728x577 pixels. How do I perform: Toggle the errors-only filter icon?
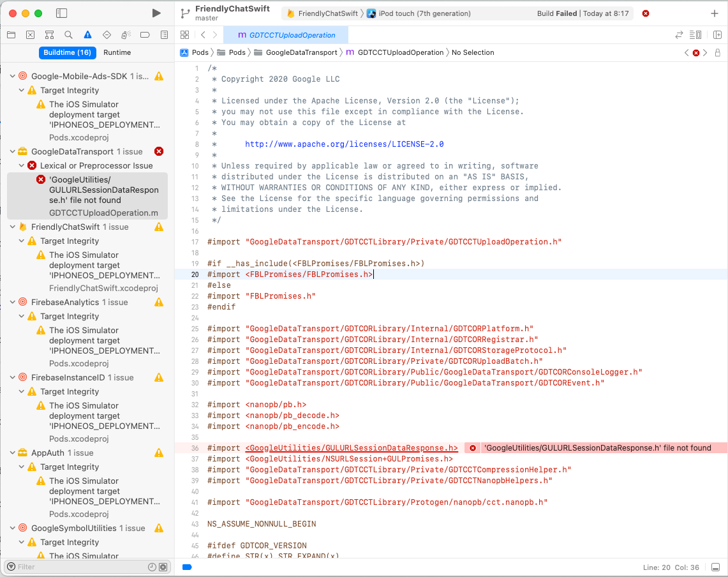coord(163,567)
